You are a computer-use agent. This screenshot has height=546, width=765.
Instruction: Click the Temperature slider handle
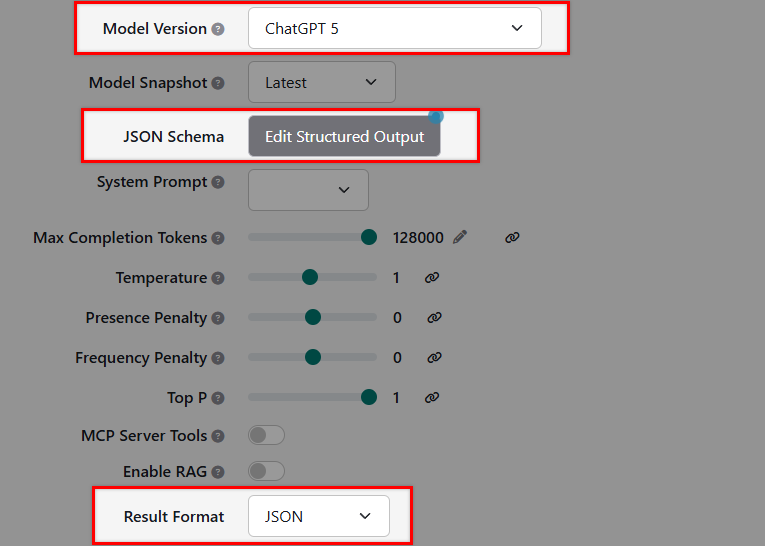[310, 277]
